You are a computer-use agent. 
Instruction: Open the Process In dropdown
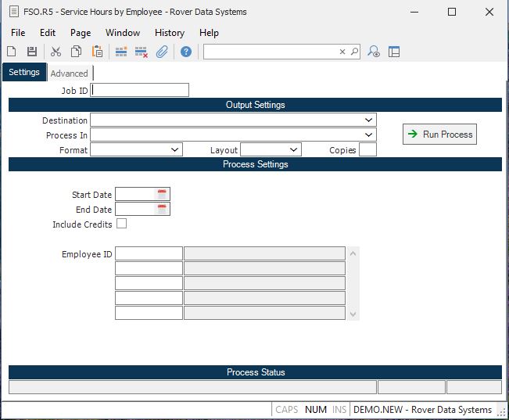pos(368,135)
